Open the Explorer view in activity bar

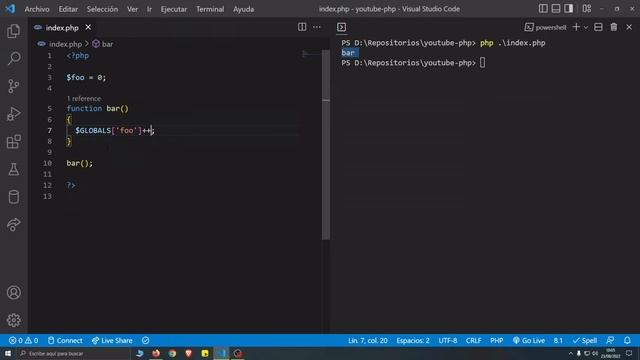click(13, 31)
